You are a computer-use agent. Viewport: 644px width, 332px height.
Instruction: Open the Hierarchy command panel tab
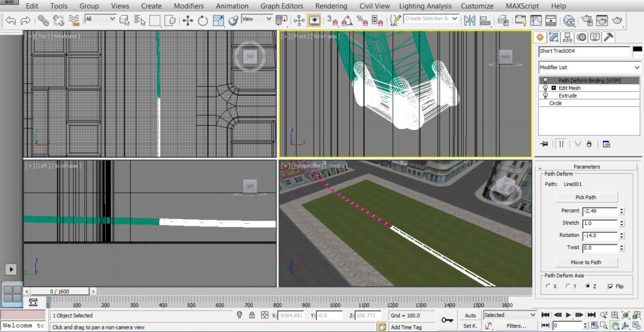click(x=567, y=37)
